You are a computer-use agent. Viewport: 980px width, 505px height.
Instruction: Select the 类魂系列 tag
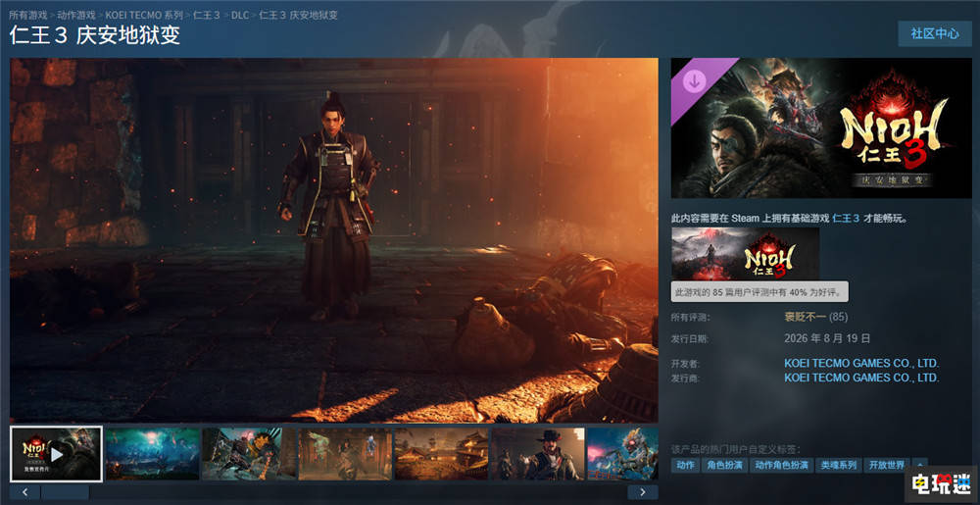[838, 465]
